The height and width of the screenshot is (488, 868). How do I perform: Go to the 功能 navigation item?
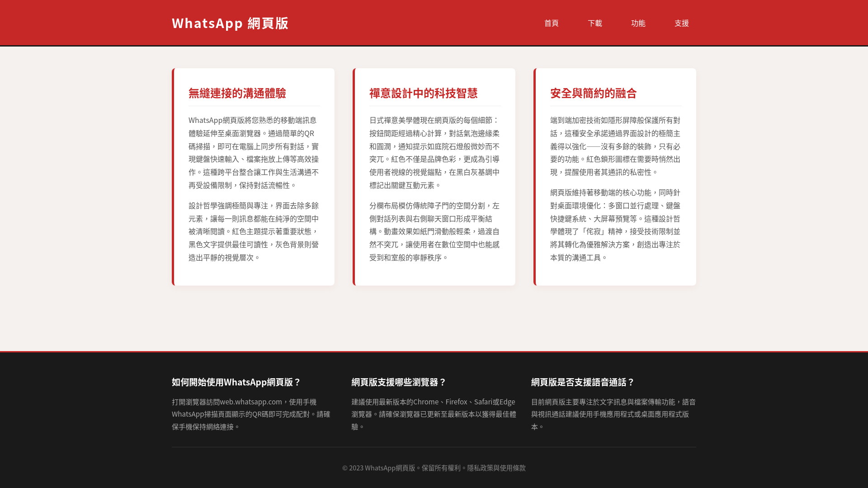tap(638, 23)
